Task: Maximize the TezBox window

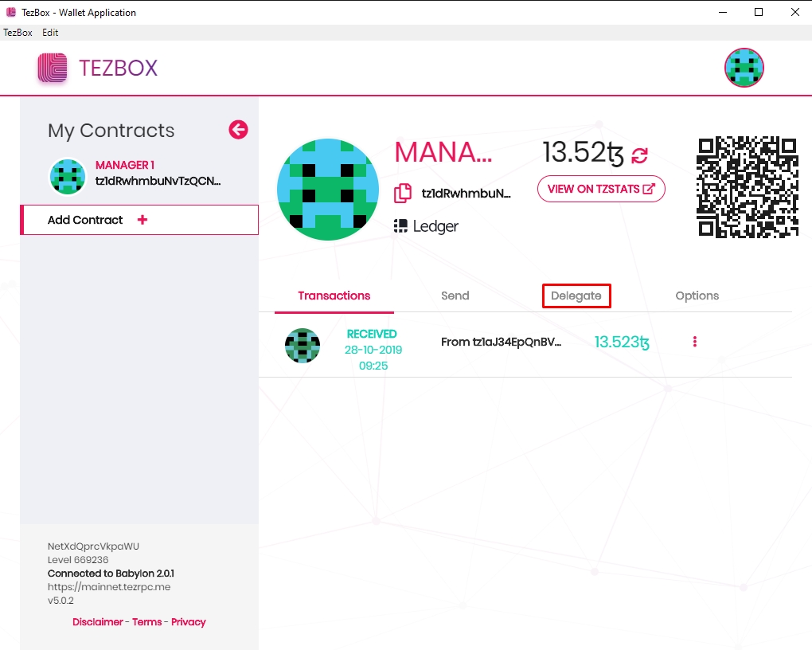Action: click(x=759, y=12)
